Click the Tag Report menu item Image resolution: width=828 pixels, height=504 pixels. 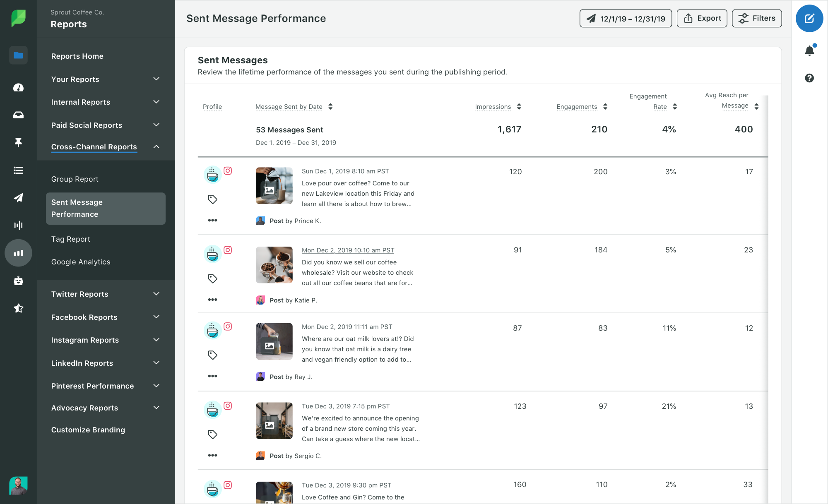(x=70, y=239)
